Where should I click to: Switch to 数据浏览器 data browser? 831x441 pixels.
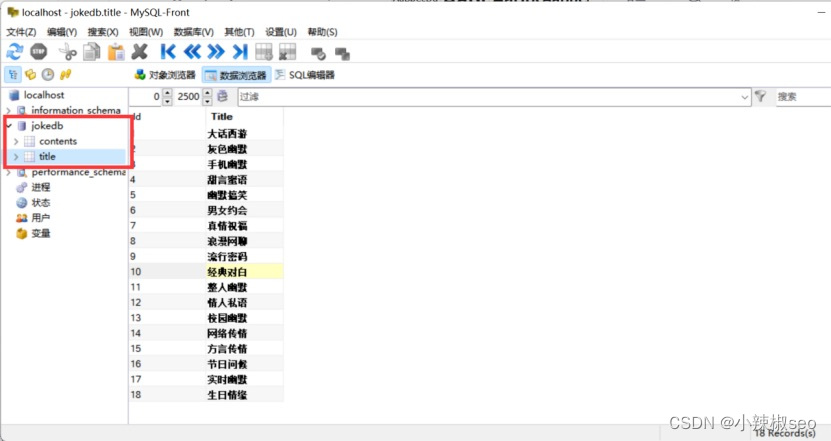236,75
